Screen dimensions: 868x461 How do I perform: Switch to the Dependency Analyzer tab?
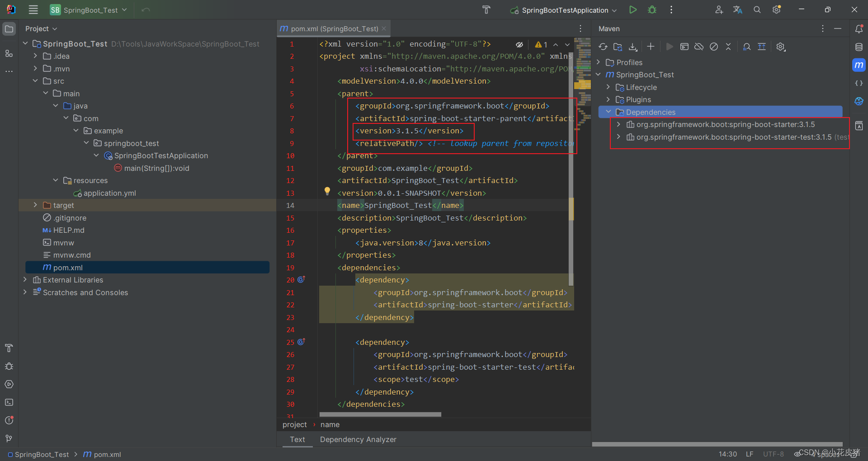(358, 439)
